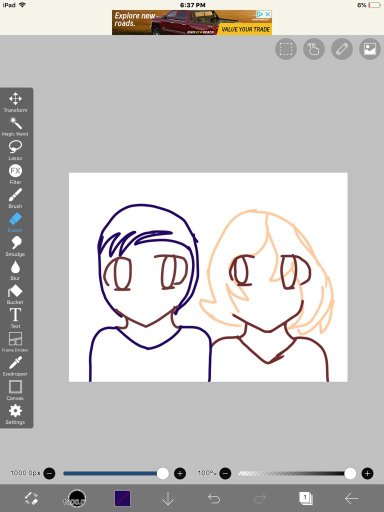Increase opacity with plus button
384x512 pixels.
coord(367,473)
